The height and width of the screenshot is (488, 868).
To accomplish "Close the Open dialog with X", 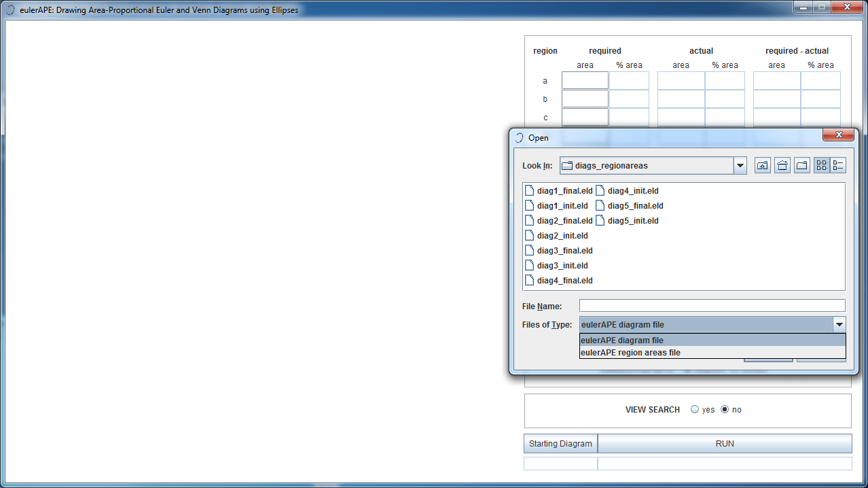I will click(x=838, y=135).
